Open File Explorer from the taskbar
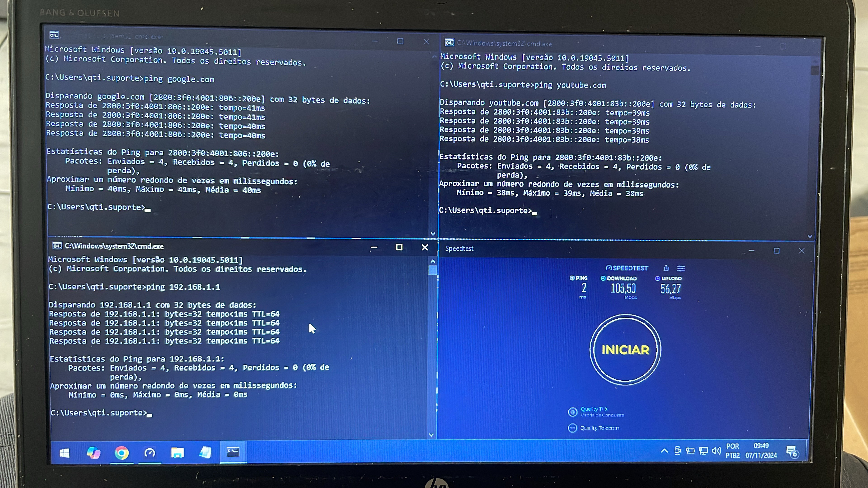Viewport: 868px width, 488px height. tap(177, 453)
